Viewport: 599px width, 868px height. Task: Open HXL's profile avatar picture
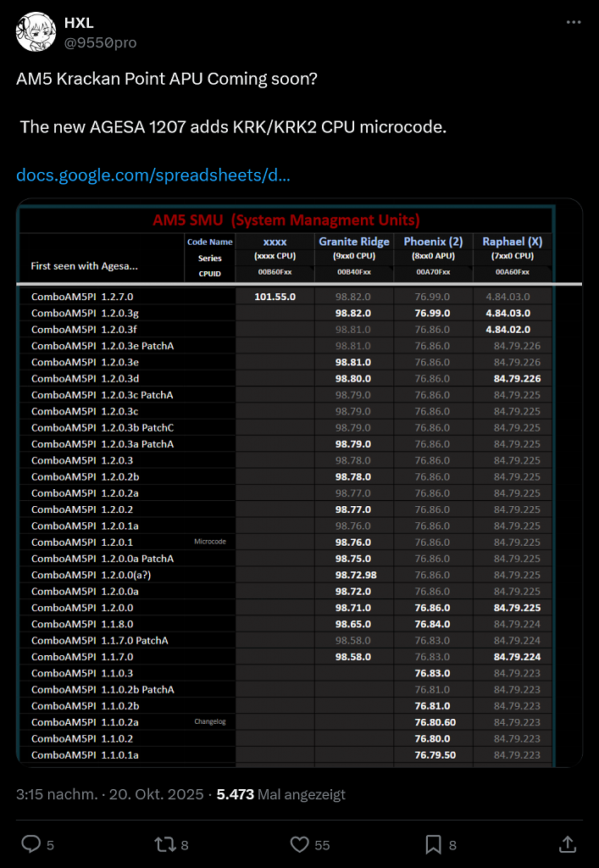click(x=36, y=32)
